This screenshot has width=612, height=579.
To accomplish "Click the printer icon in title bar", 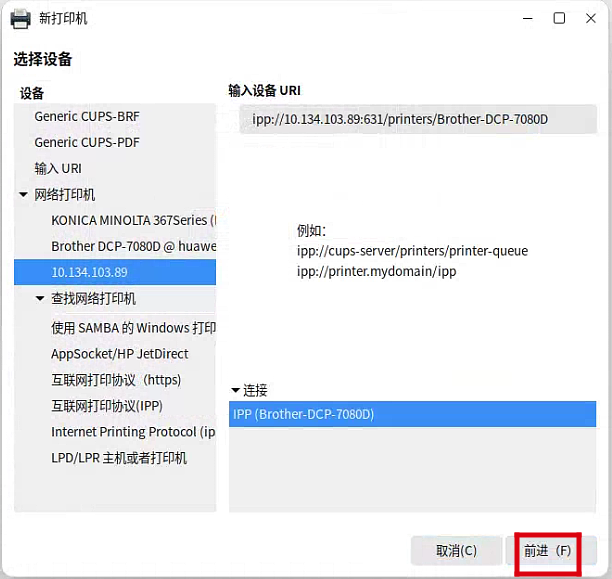I will click(x=20, y=18).
